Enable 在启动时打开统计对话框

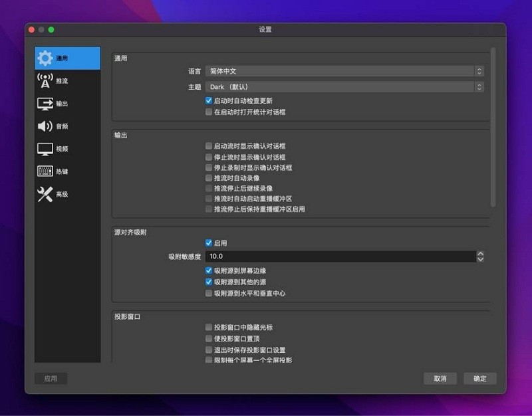pos(209,112)
